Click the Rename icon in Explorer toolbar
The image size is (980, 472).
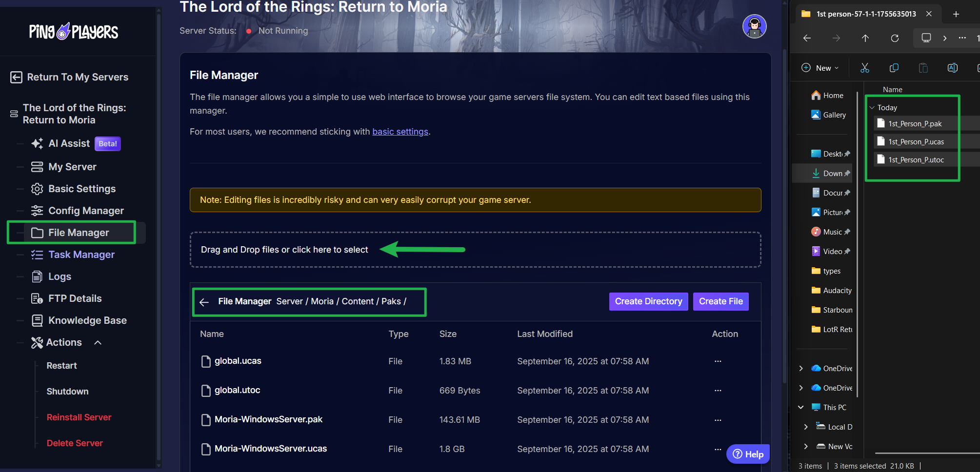pos(952,68)
